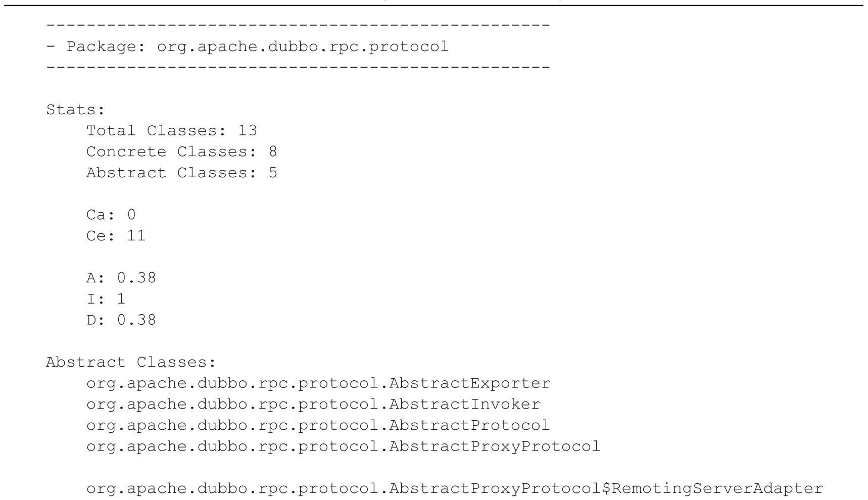Click the AbstractProxyProtocol$RemotingServerAdapter class entry
The image size is (868, 500).
[x=455, y=488]
